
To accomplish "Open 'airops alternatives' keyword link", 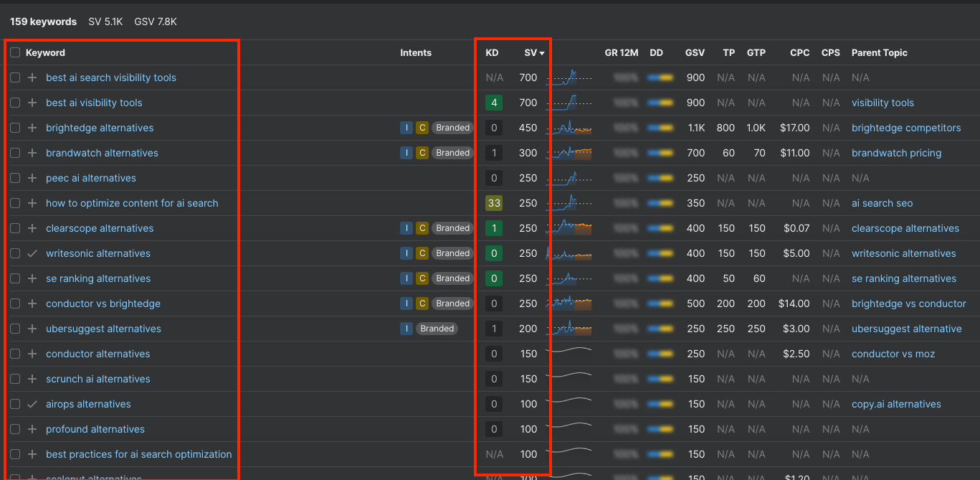I will click(88, 404).
